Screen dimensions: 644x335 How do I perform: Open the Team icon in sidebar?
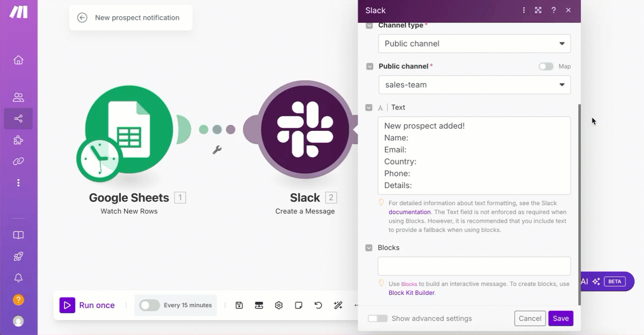click(x=18, y=97)
